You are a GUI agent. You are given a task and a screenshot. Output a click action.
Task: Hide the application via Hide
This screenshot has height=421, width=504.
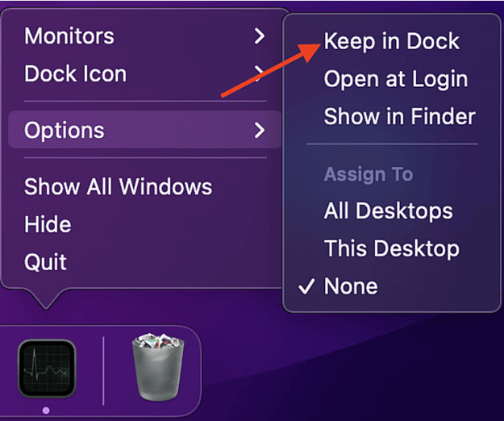click(x=48, y=224)
